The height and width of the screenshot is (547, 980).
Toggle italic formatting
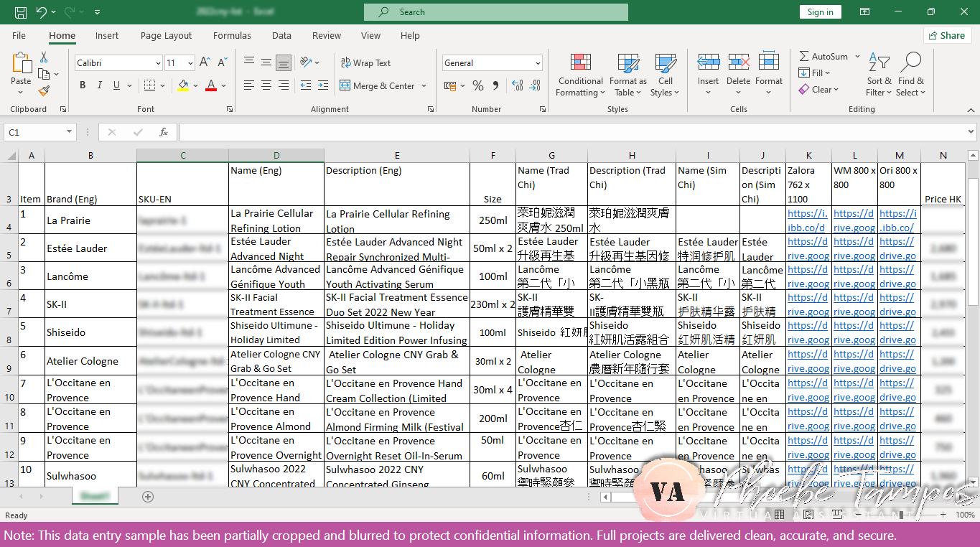pos(99,85)
